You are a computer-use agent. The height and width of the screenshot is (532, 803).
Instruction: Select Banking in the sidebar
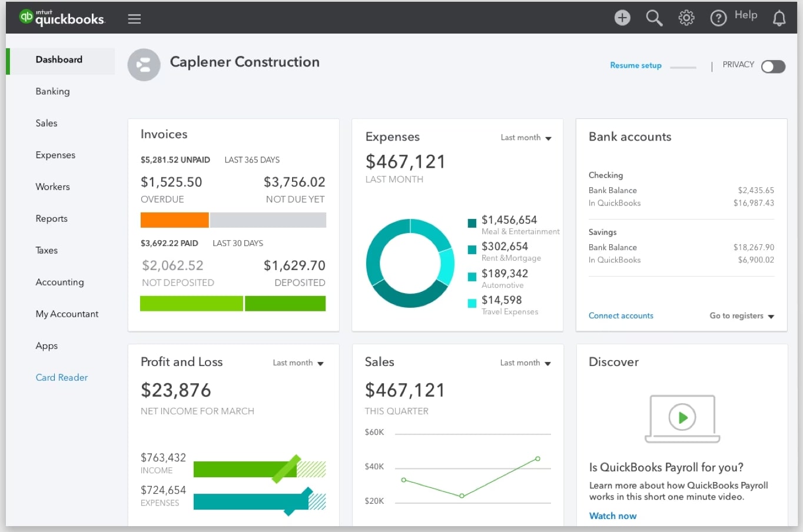52,91
